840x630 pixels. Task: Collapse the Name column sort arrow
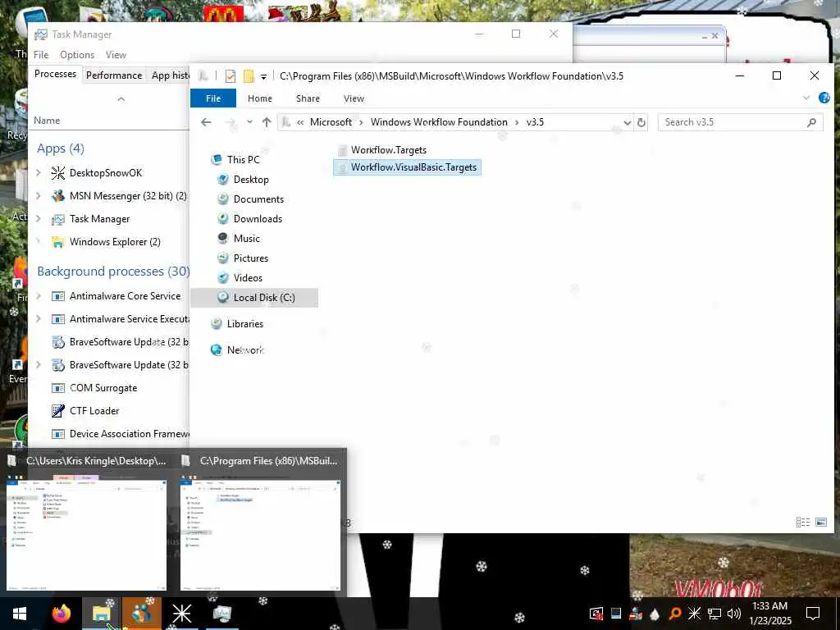121,99
